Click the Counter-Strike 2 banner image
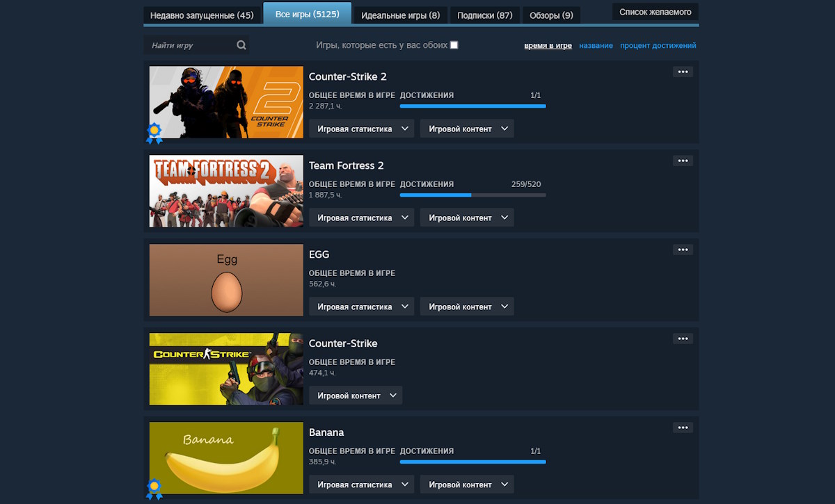Screen dimensions: 835x504 (226, 102)
